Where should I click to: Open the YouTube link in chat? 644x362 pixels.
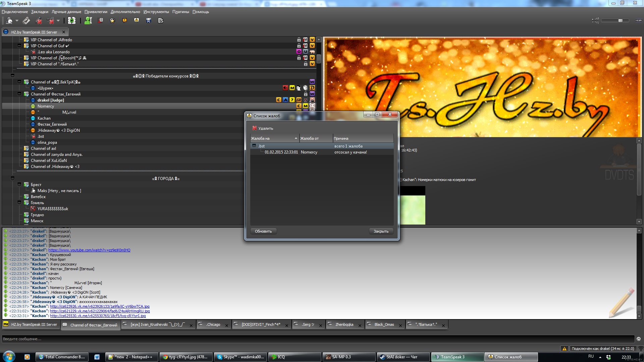(89, 250)
